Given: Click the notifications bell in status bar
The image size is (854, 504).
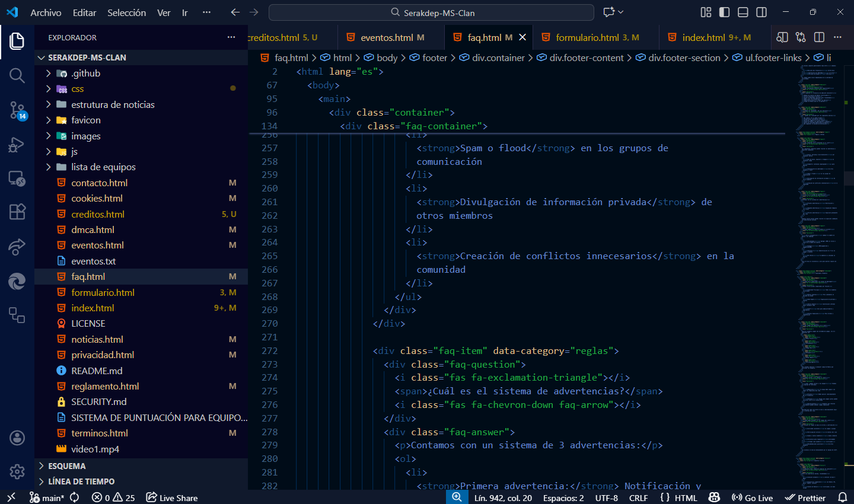Looking at the screenshot, I should [x=842, y=497].
